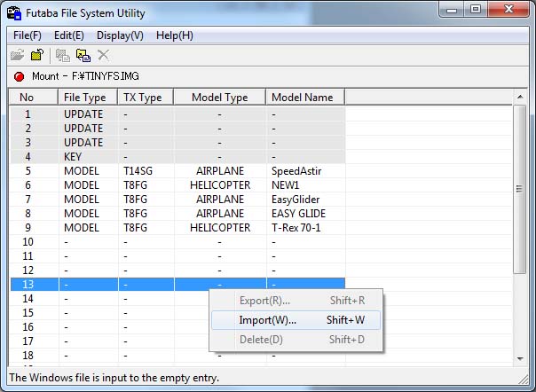
Task: Click the scrollbar down arrow
Action: click(520, 358)
